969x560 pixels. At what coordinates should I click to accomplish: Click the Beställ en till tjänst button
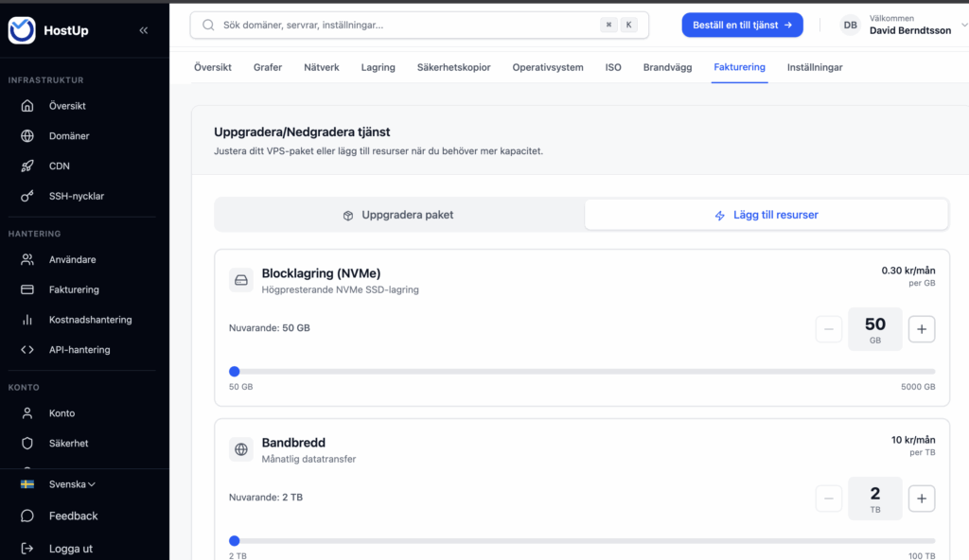pos(742,26)
